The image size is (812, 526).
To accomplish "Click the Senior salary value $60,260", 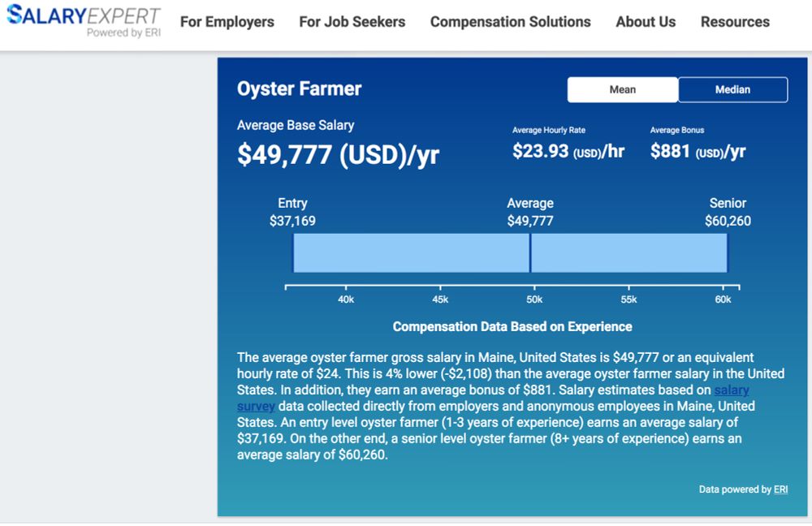I will point(728,219).
